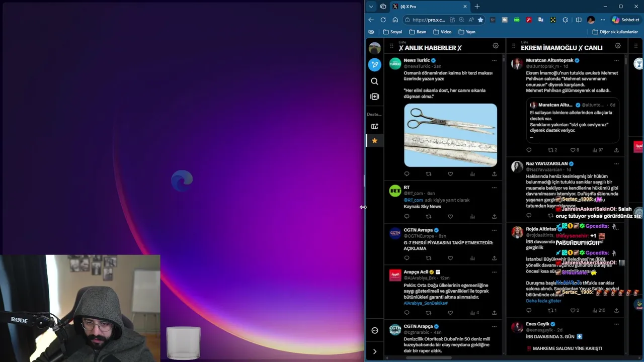The image size is (644, 362).
Task: Open zoom icon in the address bar
Action: click(x=461, y=20)
